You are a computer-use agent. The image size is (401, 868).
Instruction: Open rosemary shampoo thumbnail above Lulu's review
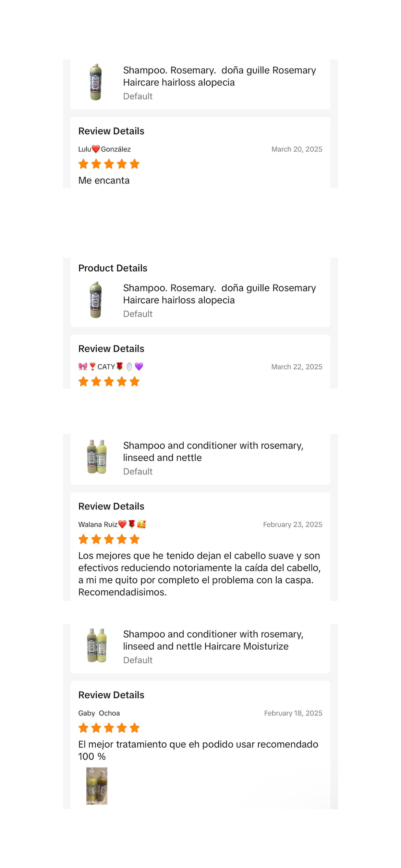point(96,82)
